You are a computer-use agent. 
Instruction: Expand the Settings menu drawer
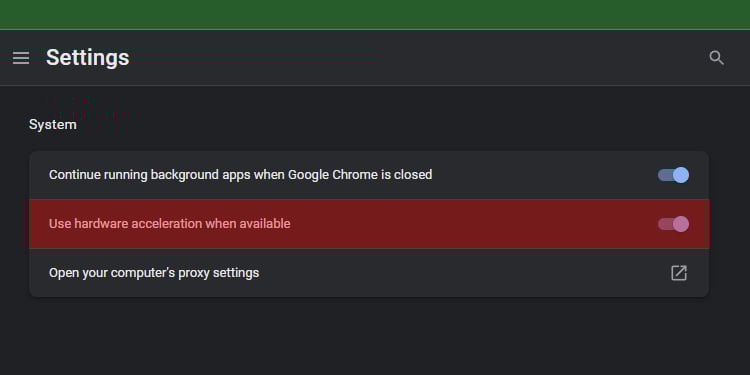pos(21,58)
